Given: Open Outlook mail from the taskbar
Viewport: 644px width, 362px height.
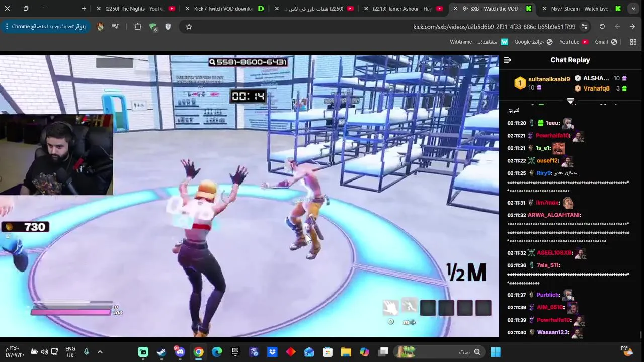Looking at the screenshot, I should click(309, 352).
